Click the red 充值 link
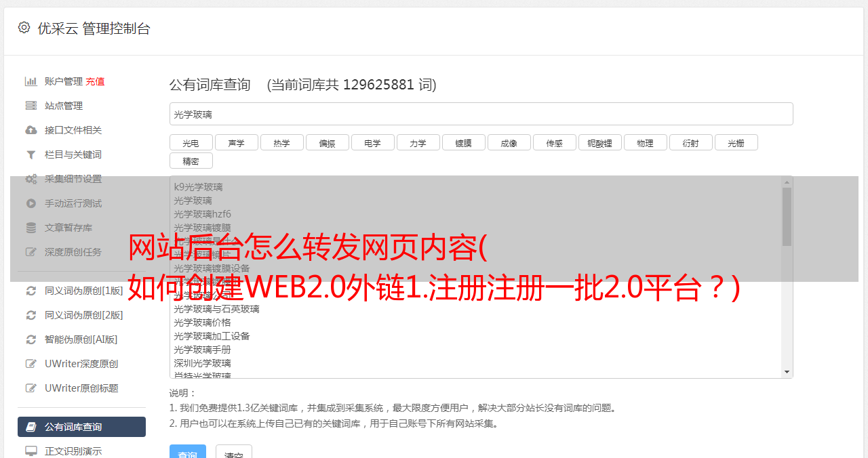This screenshot has width=868, height=458. [x=95, y=81]
